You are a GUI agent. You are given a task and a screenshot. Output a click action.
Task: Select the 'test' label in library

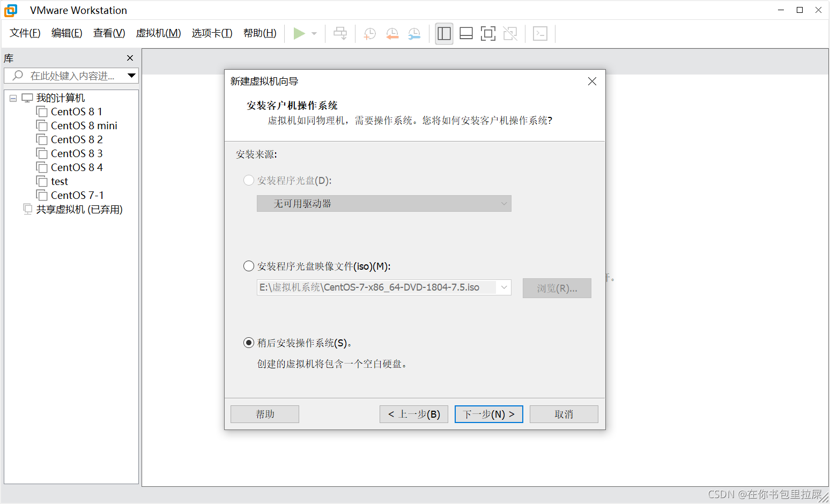tap(60, 181)
